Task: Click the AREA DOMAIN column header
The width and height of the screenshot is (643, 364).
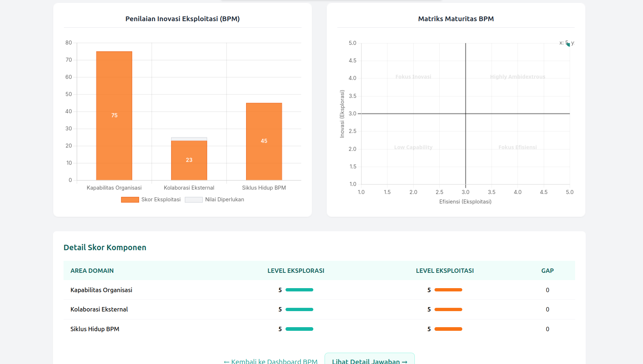Action: pos(92,271)
